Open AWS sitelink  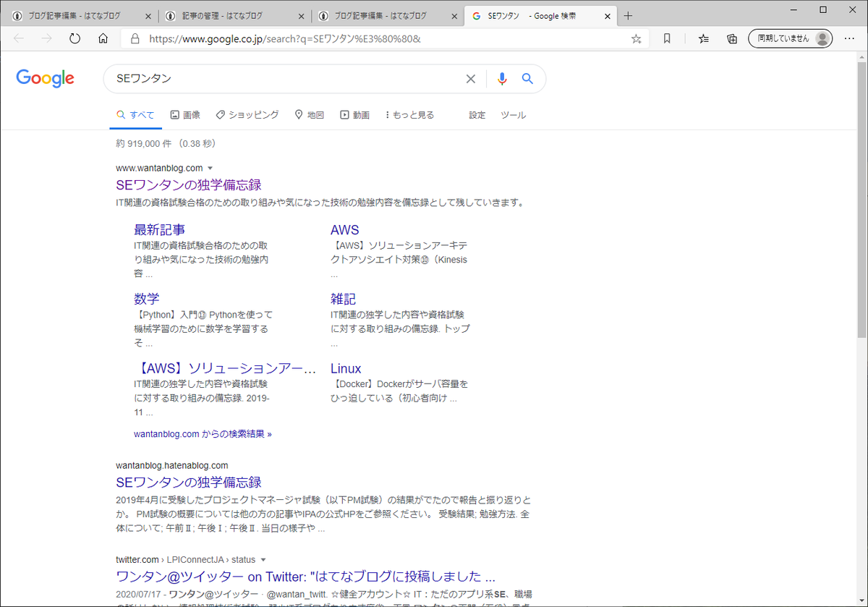(345, 230)
